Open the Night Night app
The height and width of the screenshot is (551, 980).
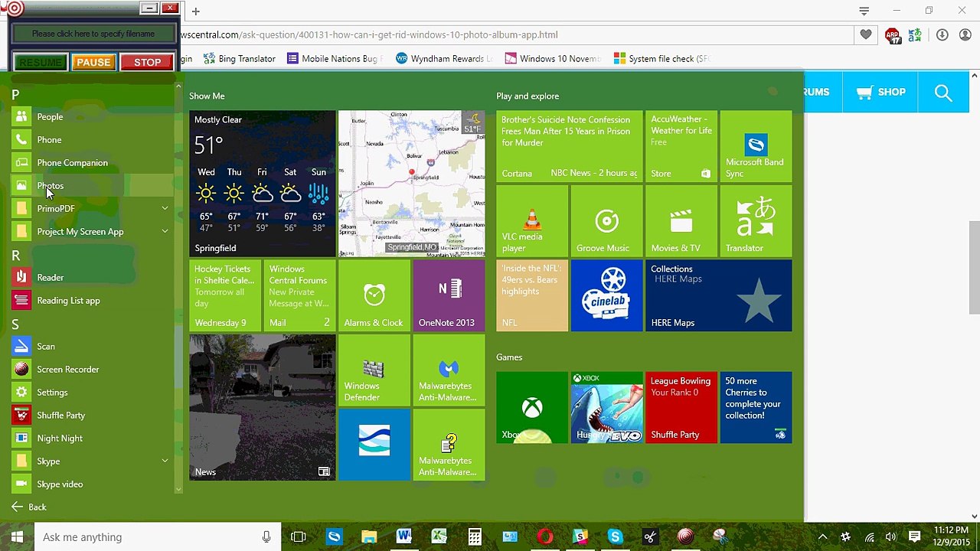[x=92, y=439]
